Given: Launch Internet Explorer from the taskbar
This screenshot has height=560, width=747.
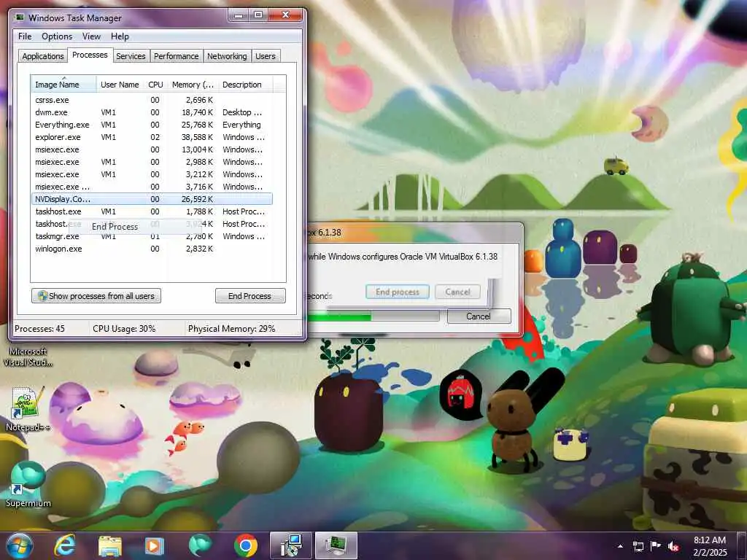Looking at the screenshot, I should (64, 545).
